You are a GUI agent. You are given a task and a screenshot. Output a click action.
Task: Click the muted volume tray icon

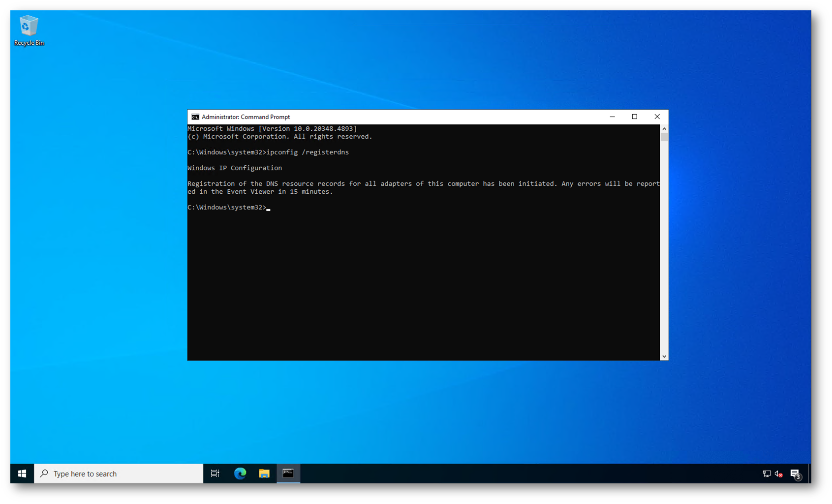pos(779,474)
